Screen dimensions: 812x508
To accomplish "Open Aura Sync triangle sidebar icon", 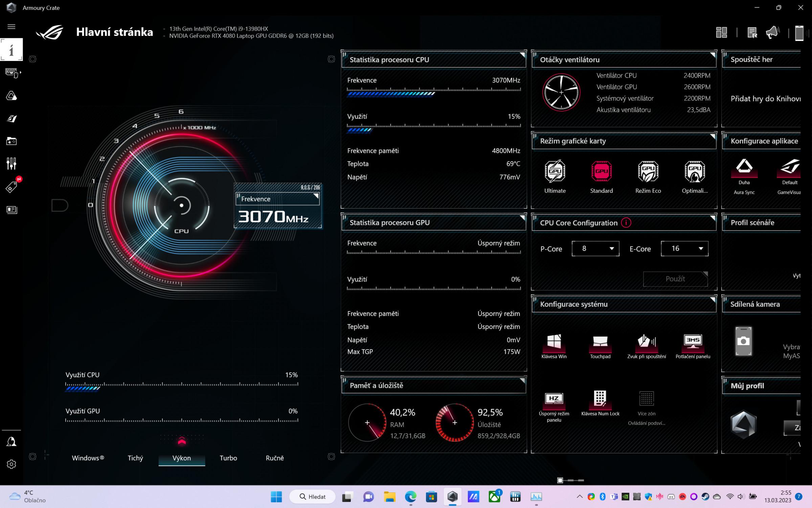I will pos(12,96).
